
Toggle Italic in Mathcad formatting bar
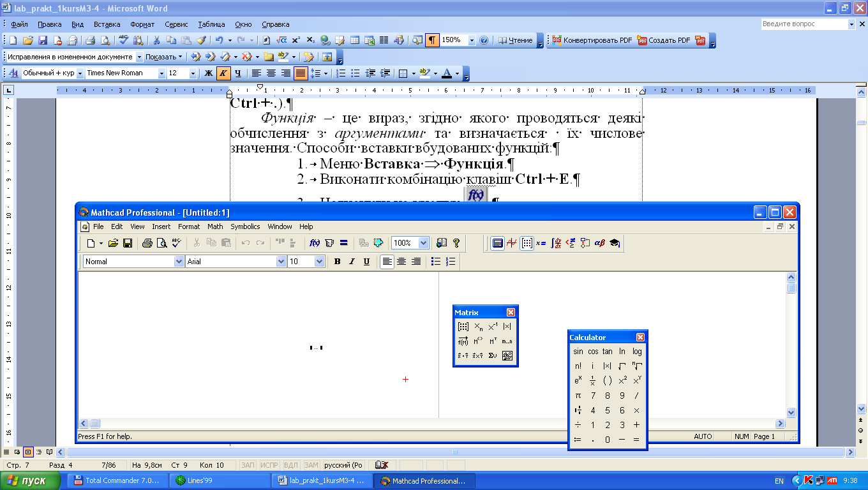point(352,262)
